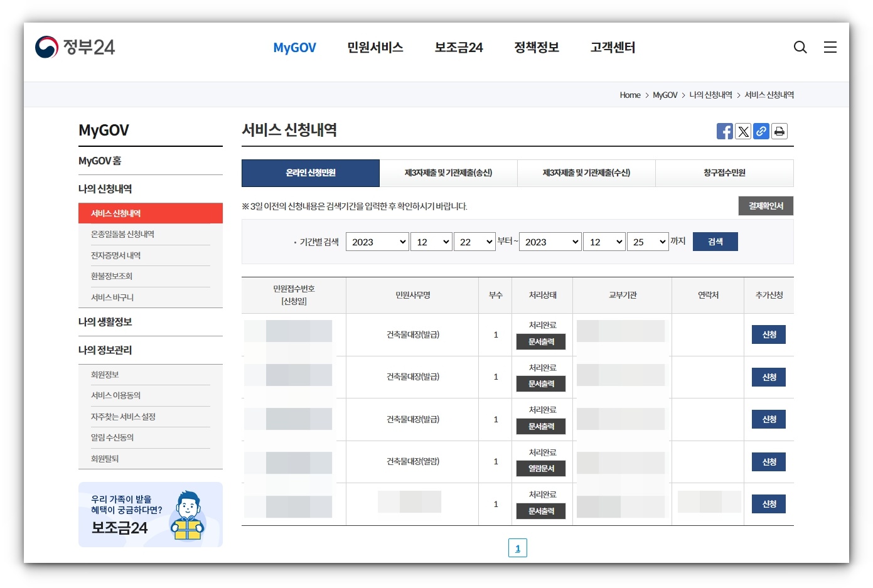Click the 정부24 logo

pos(75,46)
